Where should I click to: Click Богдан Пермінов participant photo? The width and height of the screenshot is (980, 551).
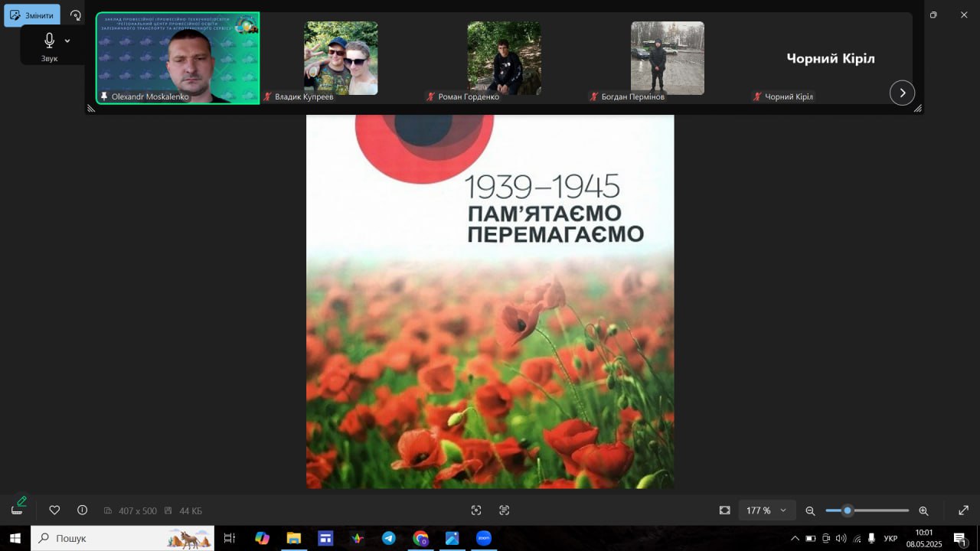(668, 58)
